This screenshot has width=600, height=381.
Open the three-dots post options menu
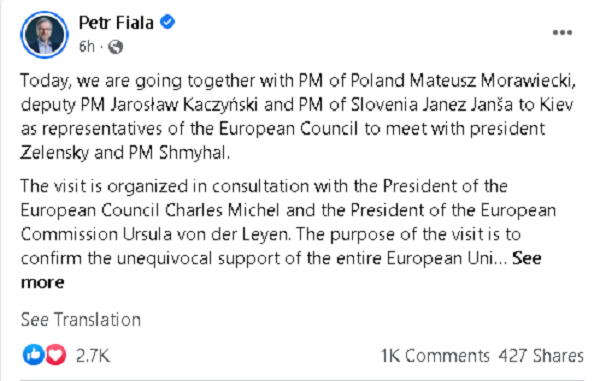(562, 33)
